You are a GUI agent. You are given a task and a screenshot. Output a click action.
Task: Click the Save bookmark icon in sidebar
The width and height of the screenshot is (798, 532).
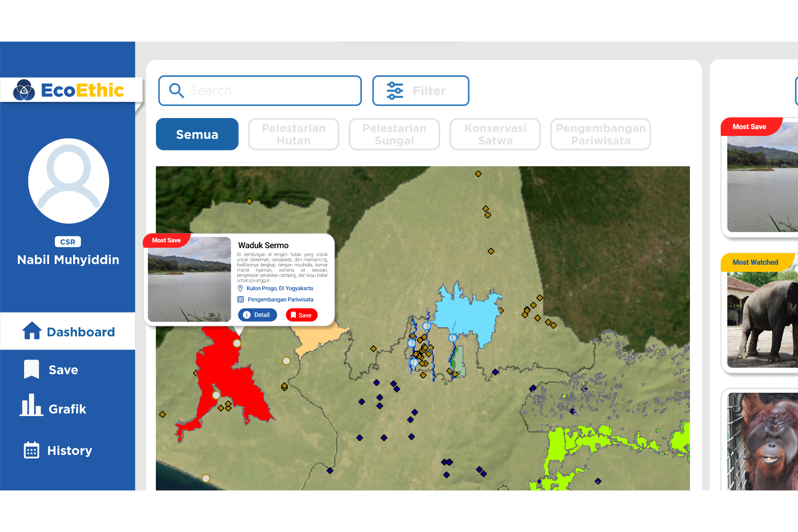32,369
